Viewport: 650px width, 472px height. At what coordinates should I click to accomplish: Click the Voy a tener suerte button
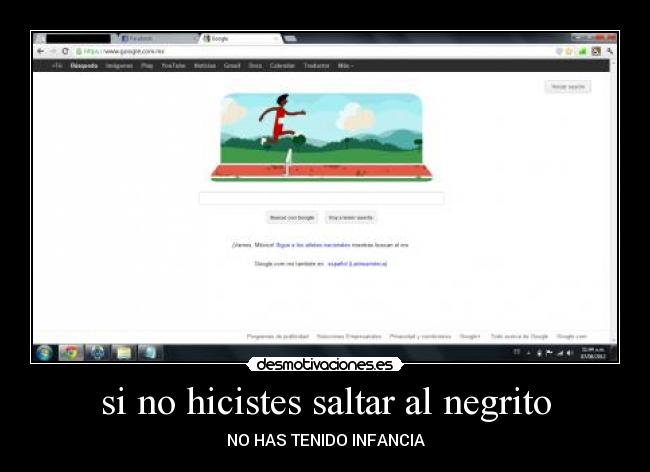click(351, 218)
